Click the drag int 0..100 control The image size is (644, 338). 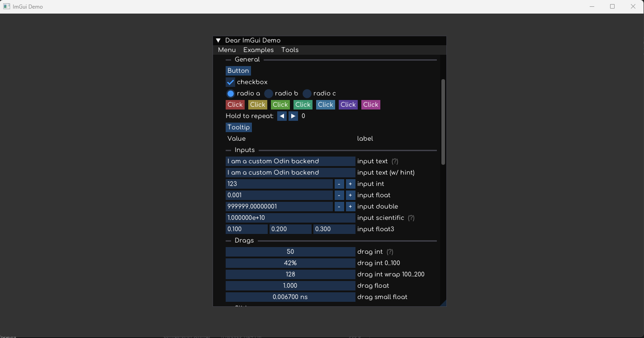290,263
